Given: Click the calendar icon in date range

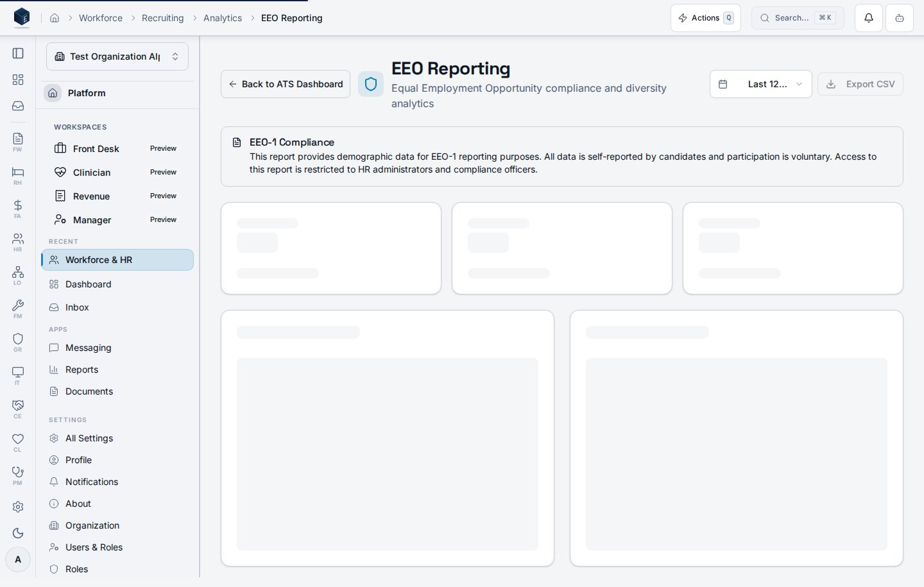Looking at the screenshot, I should [x=723, y=84].
